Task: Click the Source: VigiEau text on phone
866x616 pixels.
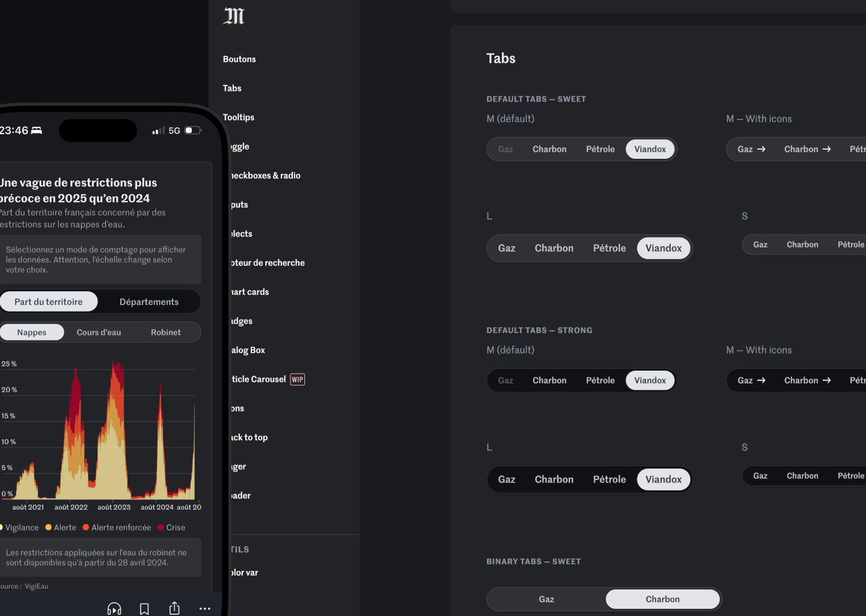Action: pos(24,587)
